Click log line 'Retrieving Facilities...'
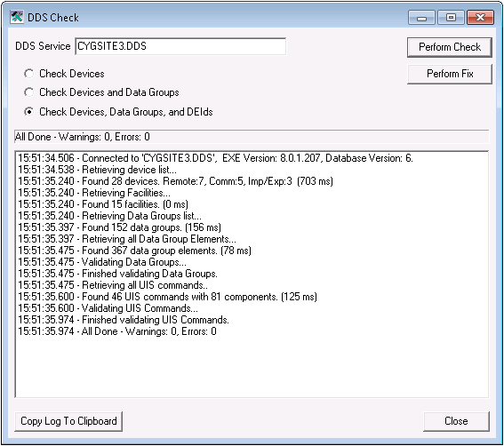 pyautogui.click(x=94, y=193)
